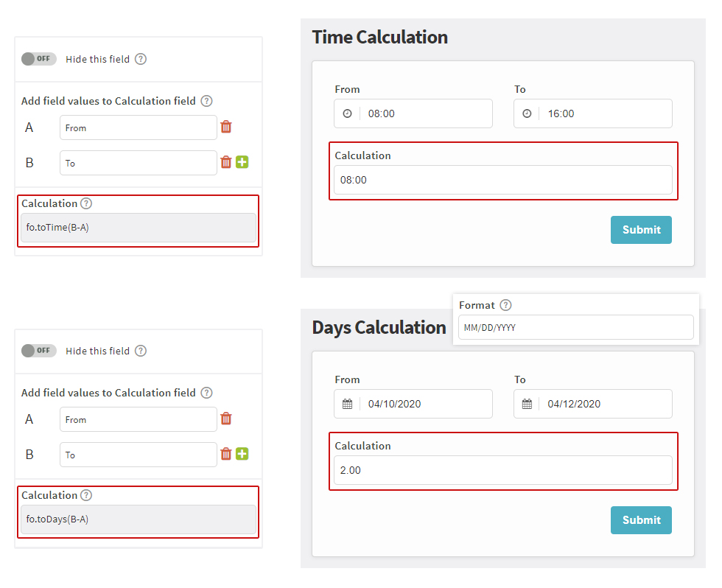Click the fo.toTime(B-A) formula field

click(x=139, y=228)
